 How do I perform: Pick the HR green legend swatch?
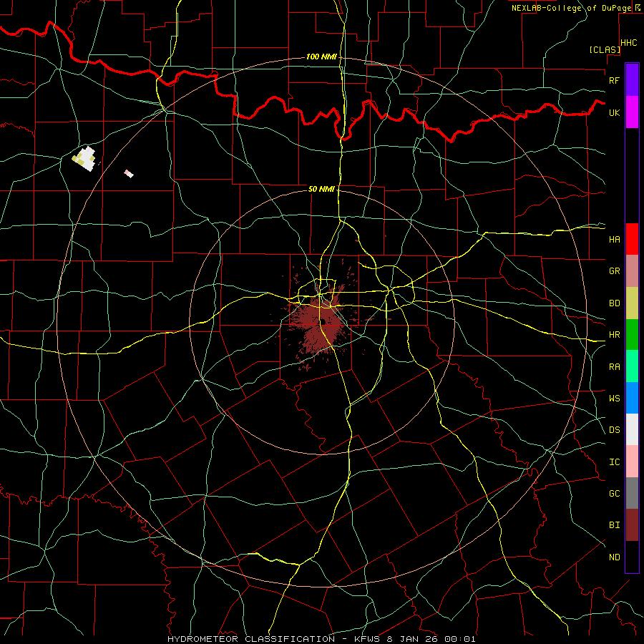tap(632, 335)
